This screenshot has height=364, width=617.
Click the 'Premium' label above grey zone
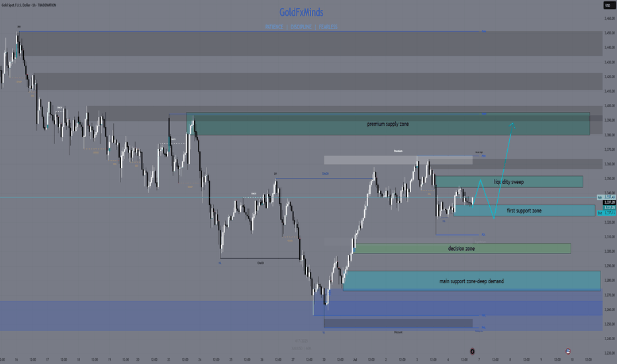[x=398, y=151]
